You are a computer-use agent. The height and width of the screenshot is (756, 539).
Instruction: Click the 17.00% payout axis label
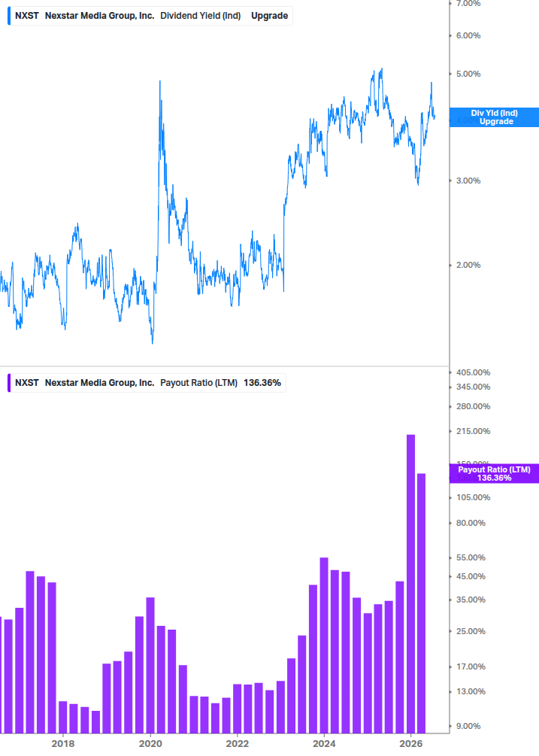pyautogui.click(x=471, y=666)
